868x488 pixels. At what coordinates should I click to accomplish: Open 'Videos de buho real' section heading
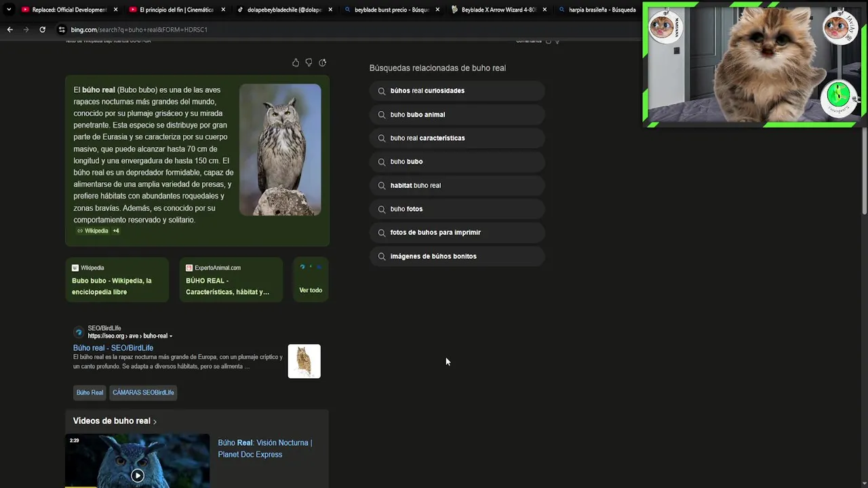coord(115,421)
